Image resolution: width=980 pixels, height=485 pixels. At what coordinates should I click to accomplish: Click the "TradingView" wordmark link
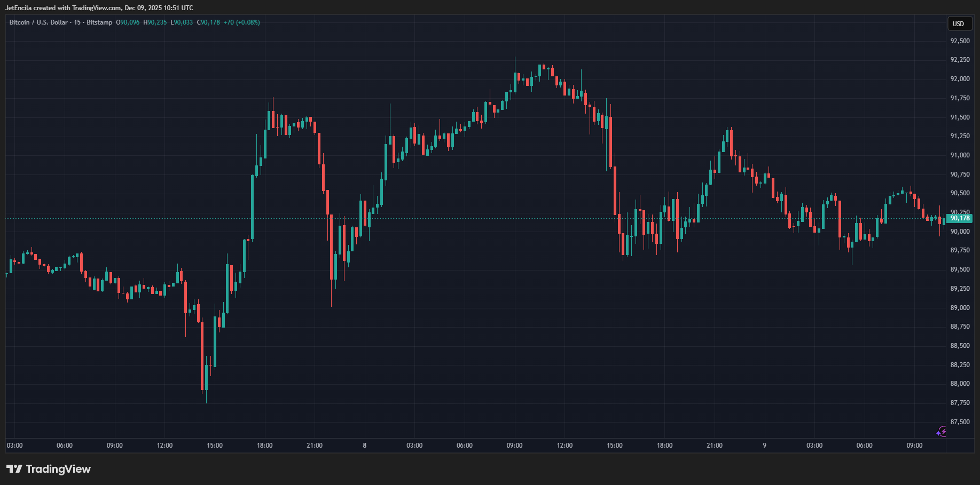59,468
